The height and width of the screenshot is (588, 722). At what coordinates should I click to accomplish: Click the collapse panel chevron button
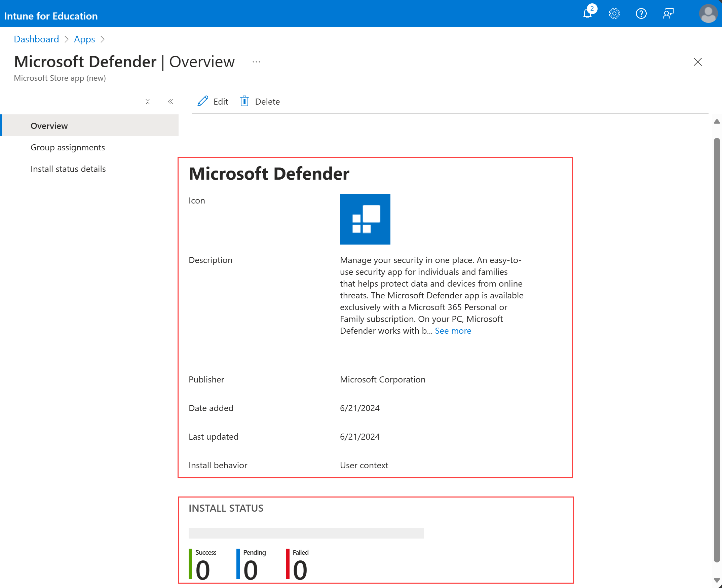click(170, 101)
